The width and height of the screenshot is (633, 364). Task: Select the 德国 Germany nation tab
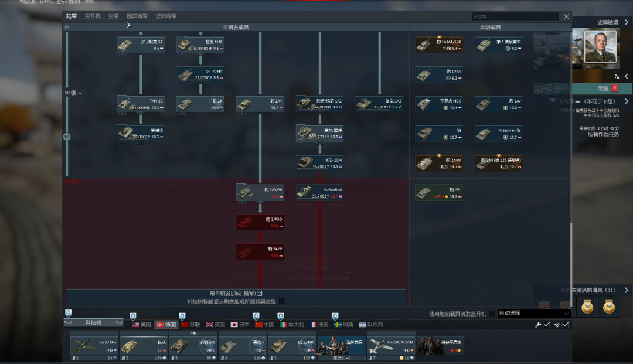[x=166, y=325]
